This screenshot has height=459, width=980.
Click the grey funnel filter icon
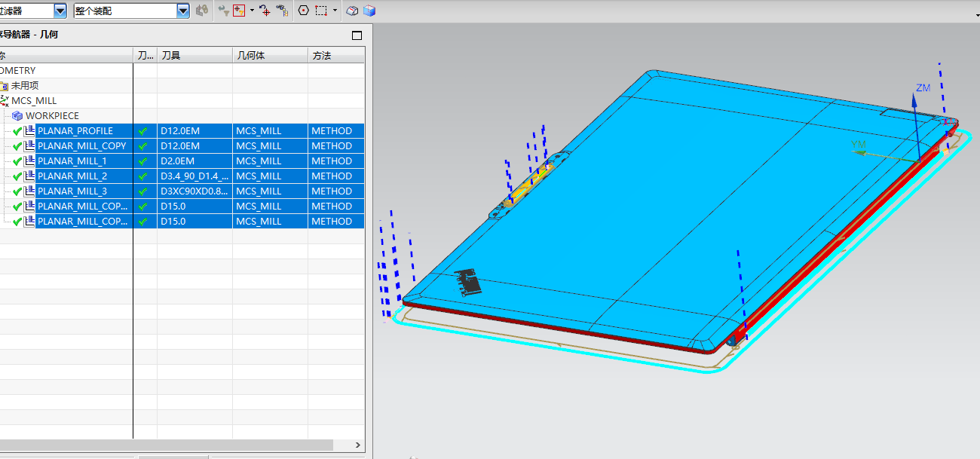(223, 11)
